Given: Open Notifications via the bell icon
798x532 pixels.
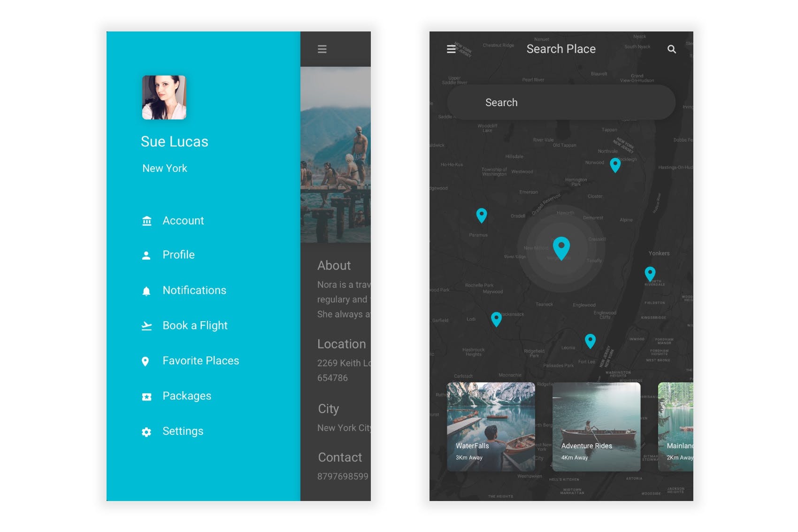Looking at the screenshot, I should (146, 290).
